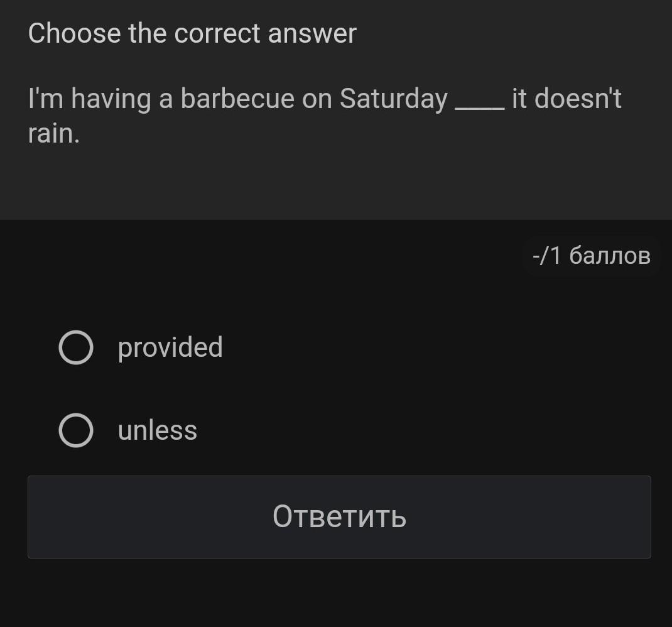Select the "unless" radio button

tap(76, 430)
